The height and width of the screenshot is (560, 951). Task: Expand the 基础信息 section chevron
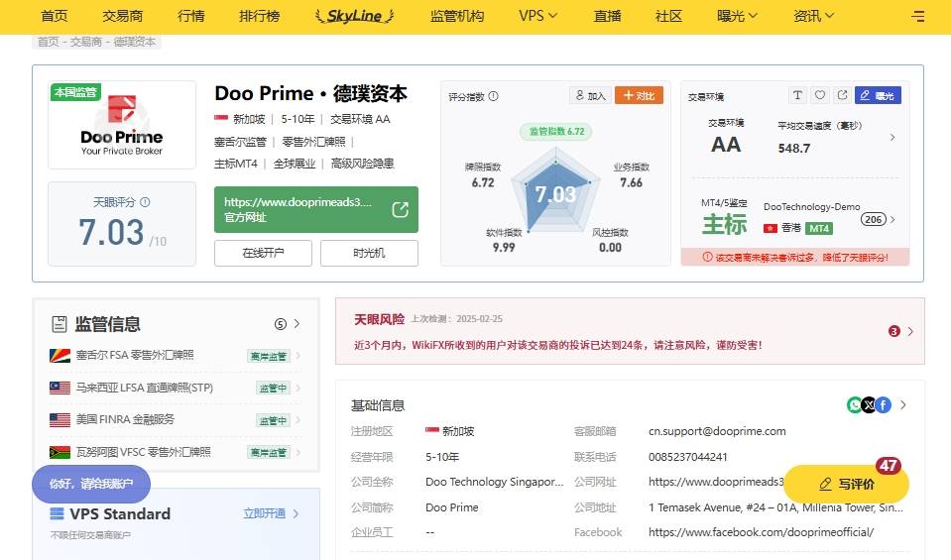click(x=903, y=404)
